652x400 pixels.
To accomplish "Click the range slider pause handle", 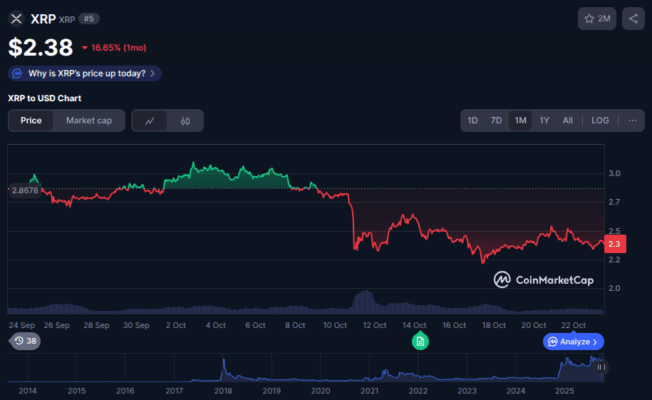I will point(601,367).
